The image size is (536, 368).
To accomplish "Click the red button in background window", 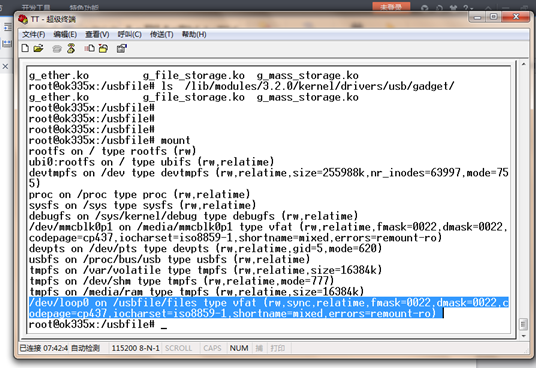I will [391, 7].
